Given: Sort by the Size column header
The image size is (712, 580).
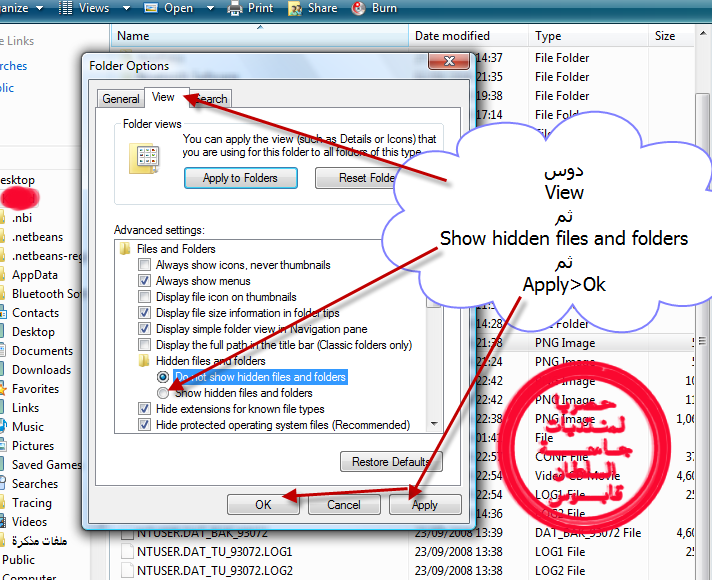Looking at the screenshot, I should [671, 35].
